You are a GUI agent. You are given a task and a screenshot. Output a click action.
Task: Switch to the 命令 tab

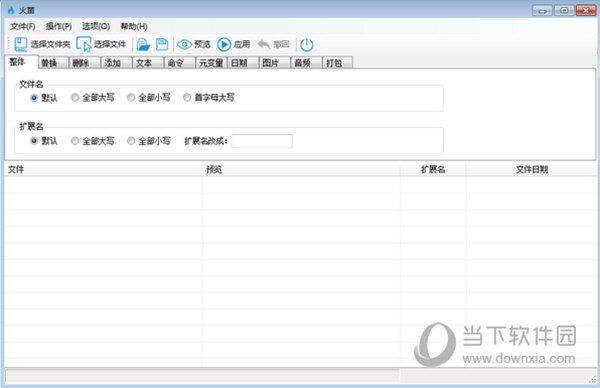pyautogui.click(x=180, y=63)
